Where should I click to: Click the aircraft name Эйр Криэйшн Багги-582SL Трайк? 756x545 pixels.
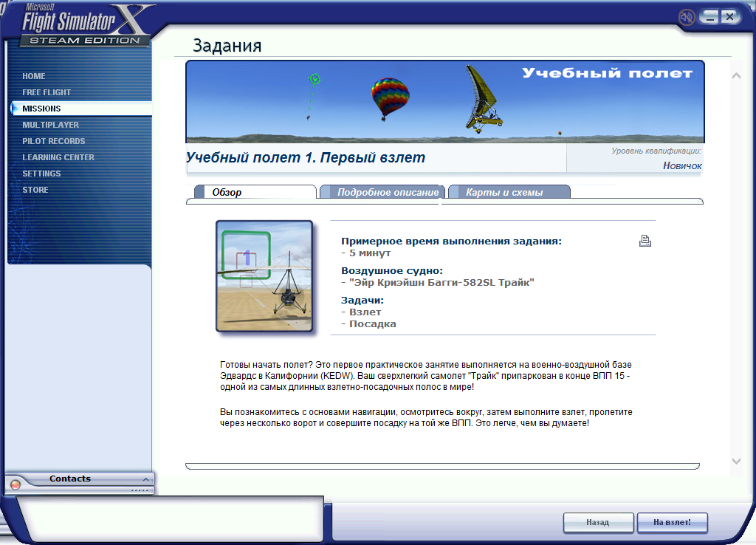tap(441, 283)
